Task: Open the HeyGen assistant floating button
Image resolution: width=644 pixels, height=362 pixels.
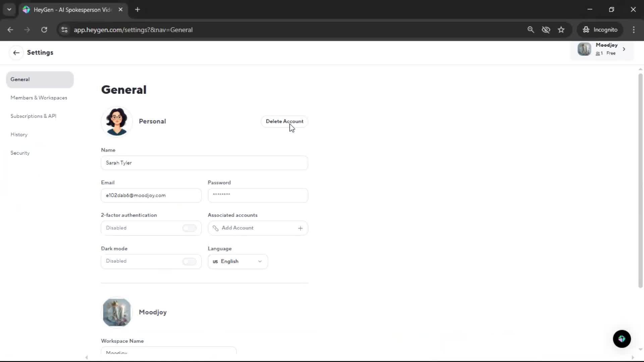Action: point(622,339)
